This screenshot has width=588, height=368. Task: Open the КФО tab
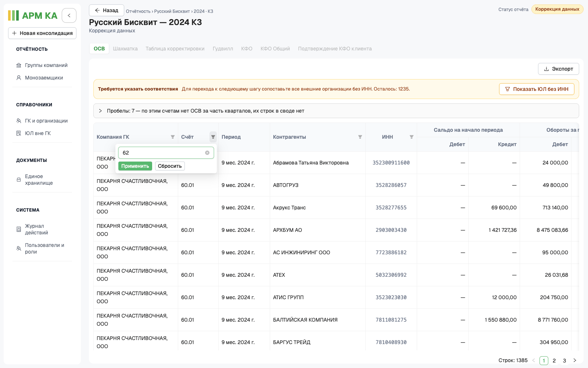point(247,49)
